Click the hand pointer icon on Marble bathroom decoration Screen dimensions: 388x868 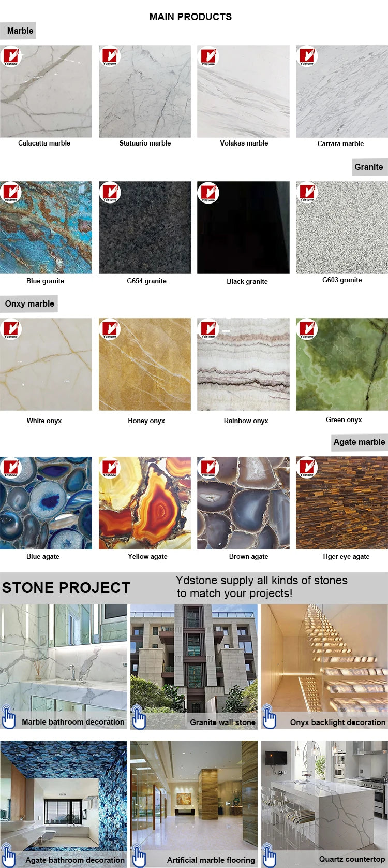pos(9,717)
